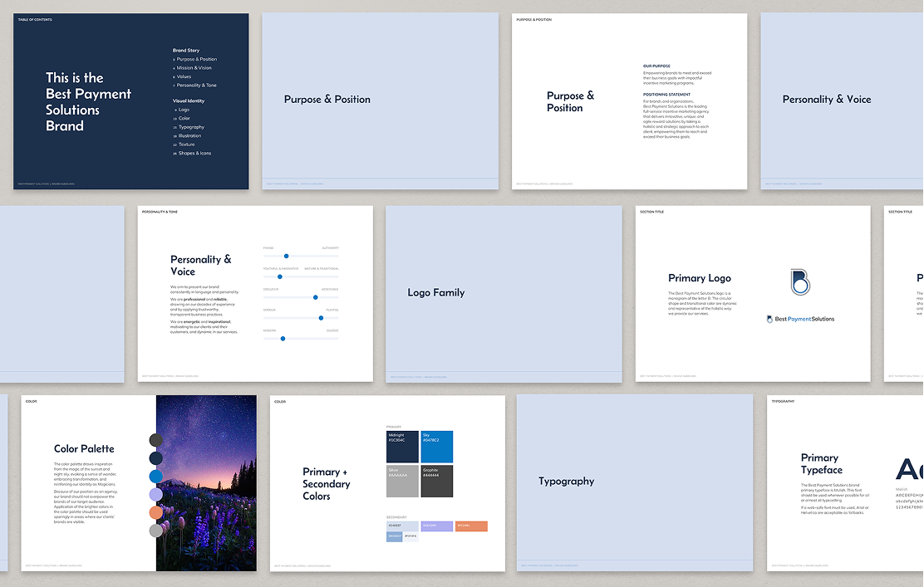The image size is (924, 587).
Task: Click the 'Visual Identity' heading
Action: tap(189, 100)
